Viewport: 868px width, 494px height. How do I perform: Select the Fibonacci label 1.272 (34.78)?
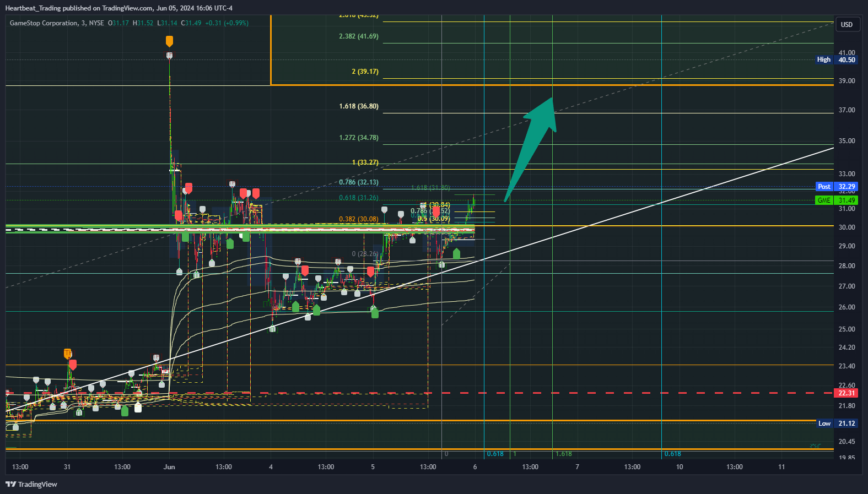click(x=359, y=138)
